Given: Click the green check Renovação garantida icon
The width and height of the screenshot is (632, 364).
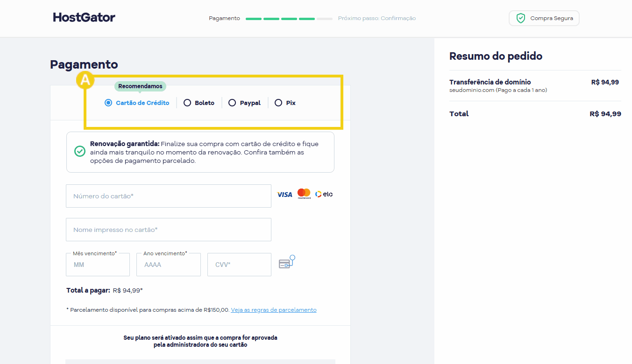Looking at the screenshot, I should [x=80, y=151].
